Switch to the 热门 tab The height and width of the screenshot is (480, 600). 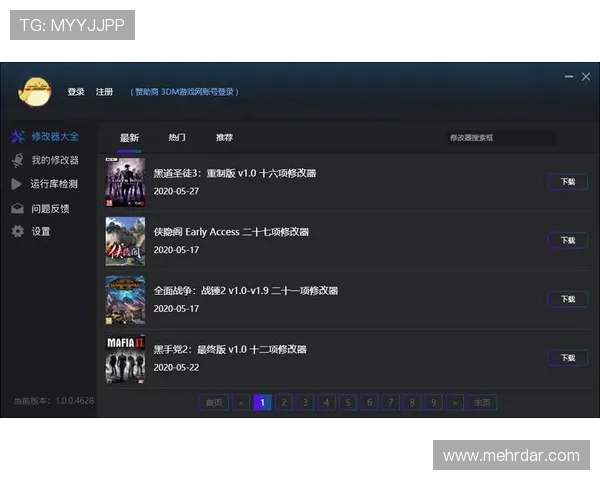[177, 137]
